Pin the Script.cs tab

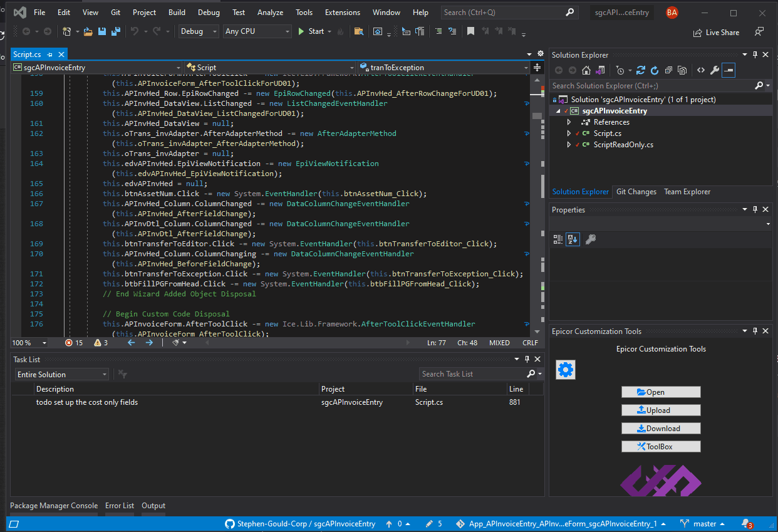click(x=50, y=55)
